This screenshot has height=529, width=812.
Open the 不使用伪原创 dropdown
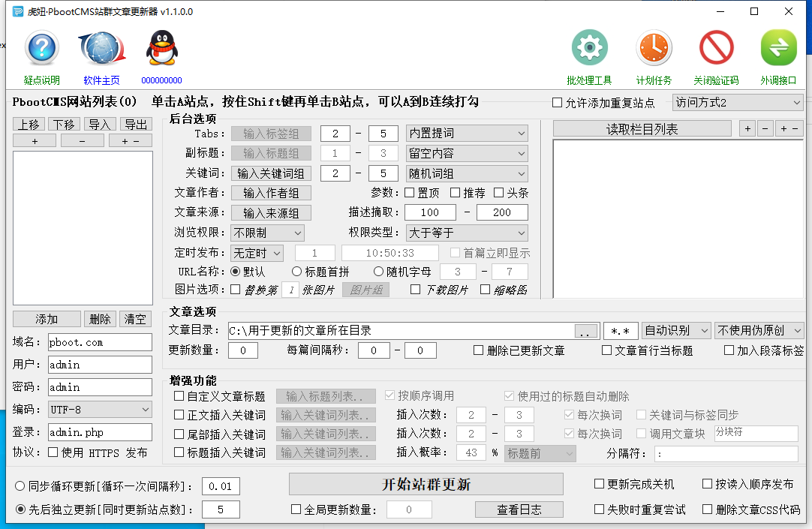point(759,330)
